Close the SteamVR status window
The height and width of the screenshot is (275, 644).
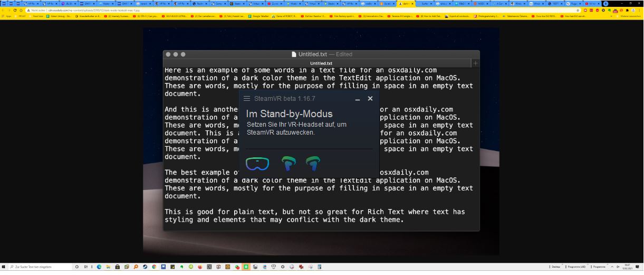click(370, 98)
